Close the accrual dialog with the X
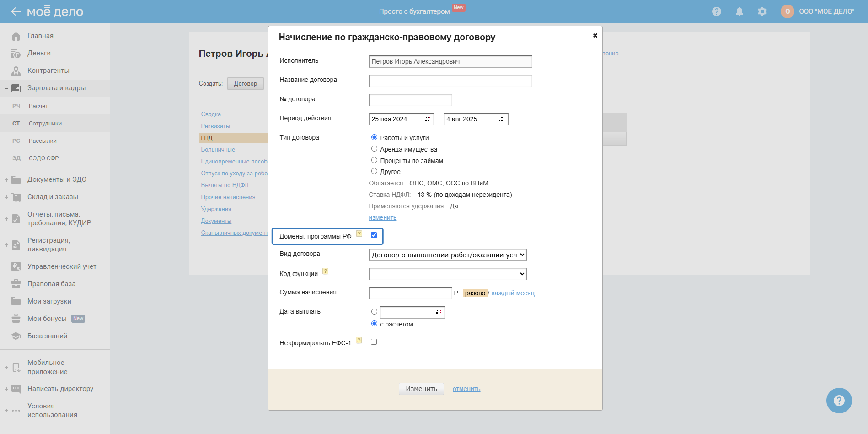The height and width of the screenshot is (434, 868). (x=595, y=35)
